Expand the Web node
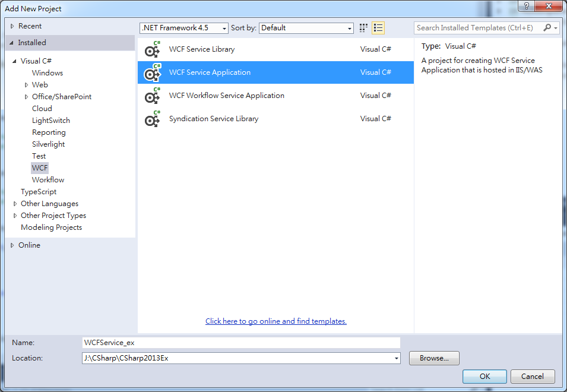This screenshot has width=567, height=392. [26, 85]
